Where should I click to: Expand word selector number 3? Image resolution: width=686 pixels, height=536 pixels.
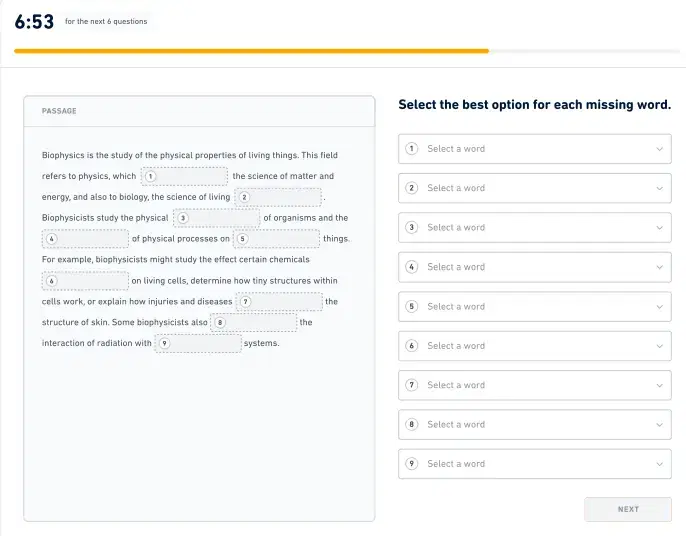(534, 228)
